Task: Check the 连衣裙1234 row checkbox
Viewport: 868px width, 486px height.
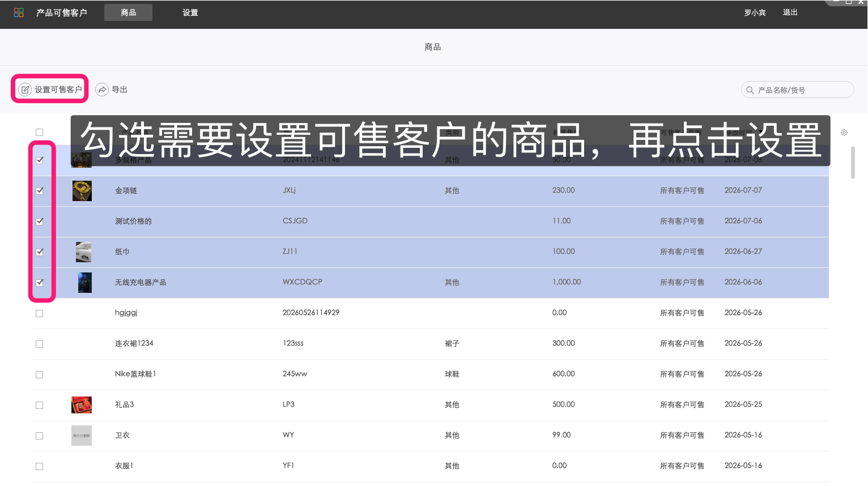Action: pos(40,344)
